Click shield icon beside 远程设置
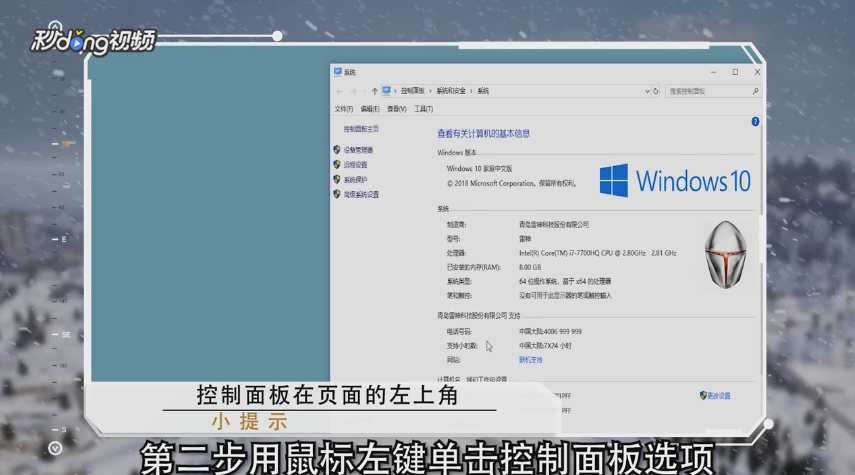 pos(337,164)
